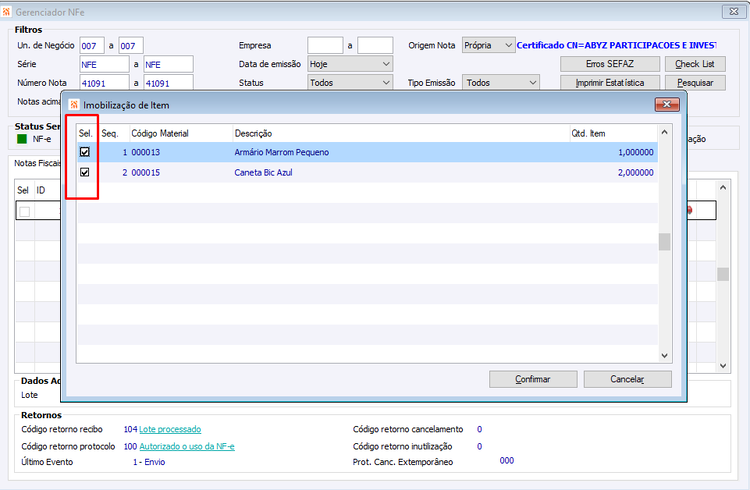Click the Código retorno protocolo value 100
The image size is (750, 490).
tap(130, 446)
